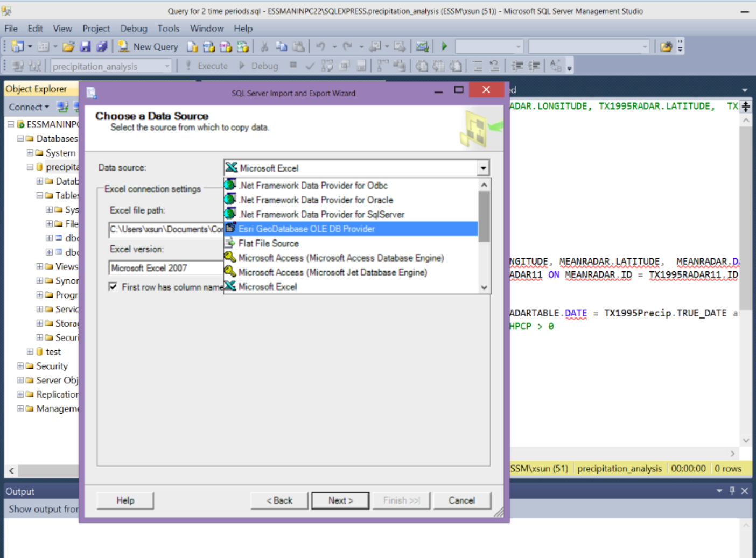Collapse the precipitation_analysis database node
Screen dimensions: 756x558
point(30,167)
